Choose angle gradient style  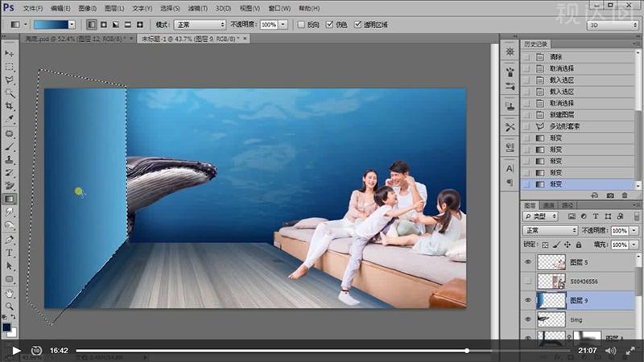point(116,25)
